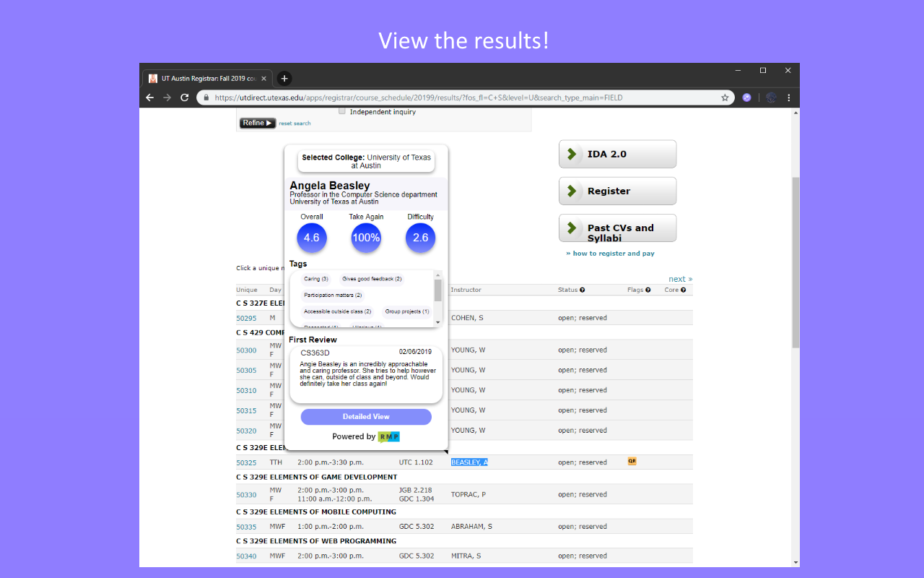
Task: Open unique number 50295
Action: coord(246,318)
